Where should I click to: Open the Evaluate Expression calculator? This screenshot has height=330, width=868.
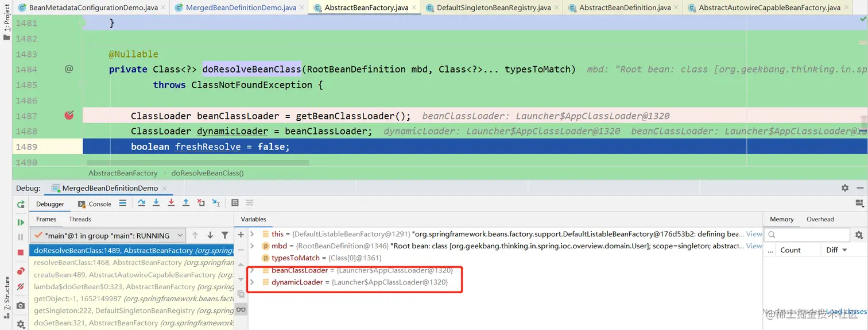point(235,203)
